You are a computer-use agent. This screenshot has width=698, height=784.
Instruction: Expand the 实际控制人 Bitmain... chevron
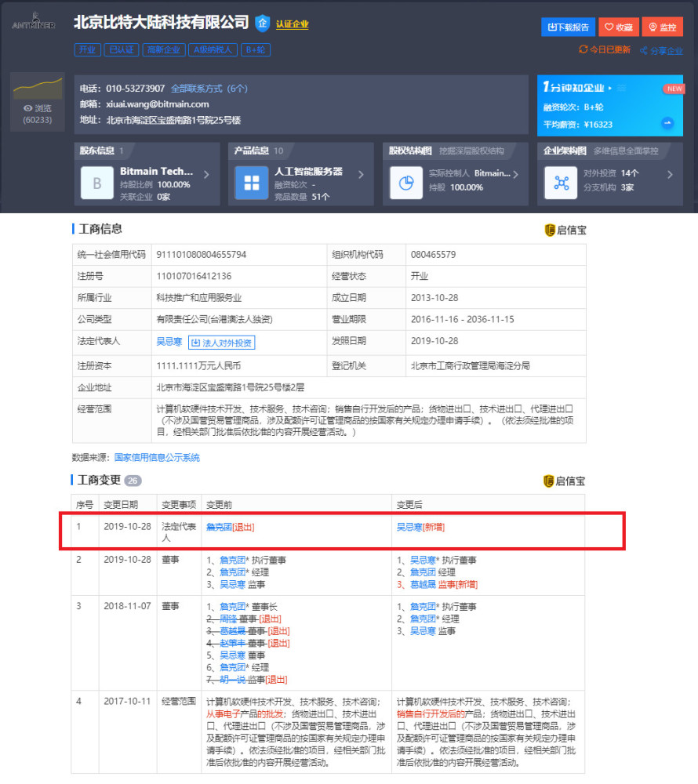[515, 174]
